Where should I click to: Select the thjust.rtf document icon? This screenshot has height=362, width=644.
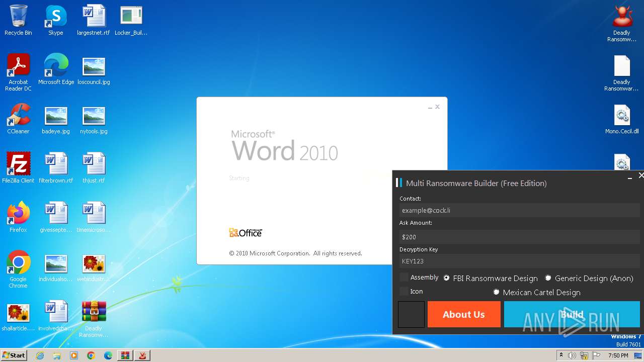click(94, 168)
